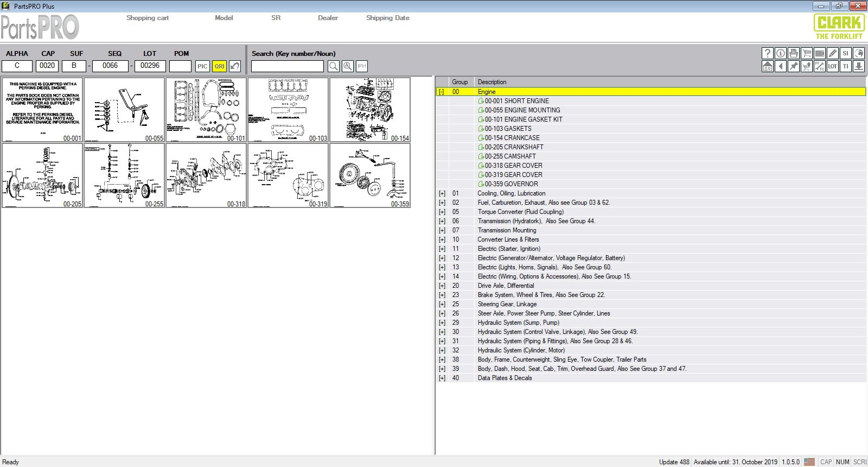Go to Home via house icon

768,66
